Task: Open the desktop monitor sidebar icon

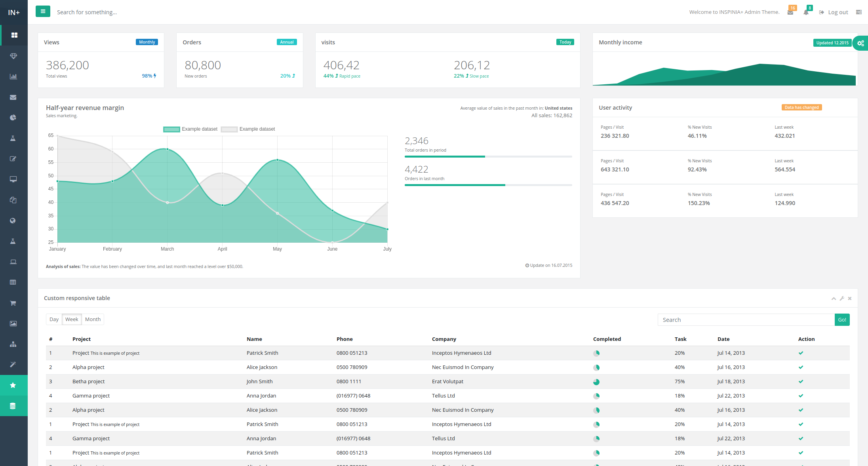Action: tap(13, 179)
